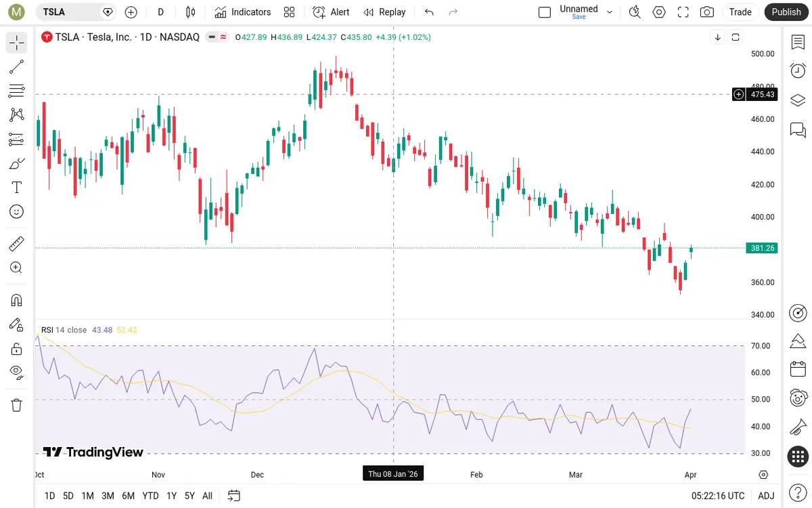
Task: Collapse the pane with down arrow
Action: tap(718, 37)
